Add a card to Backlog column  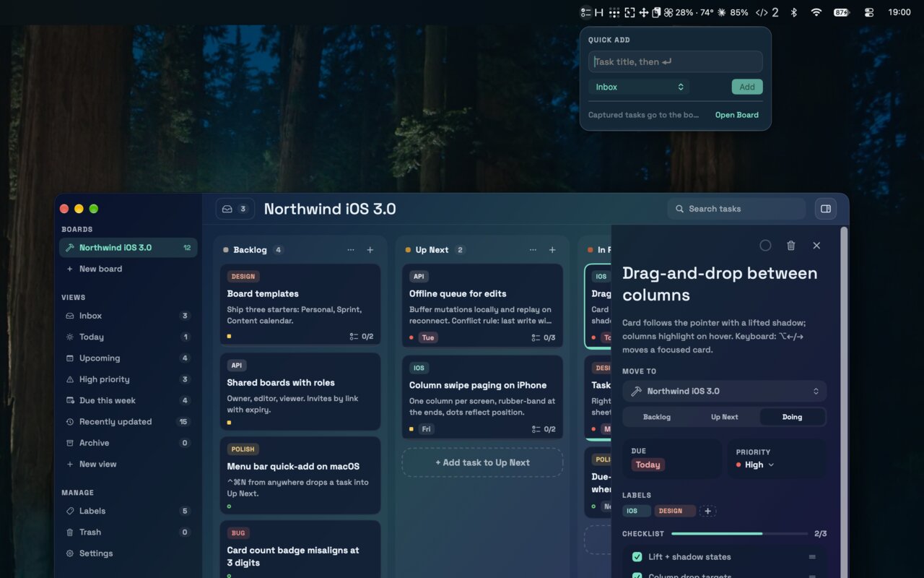point(370,250)
